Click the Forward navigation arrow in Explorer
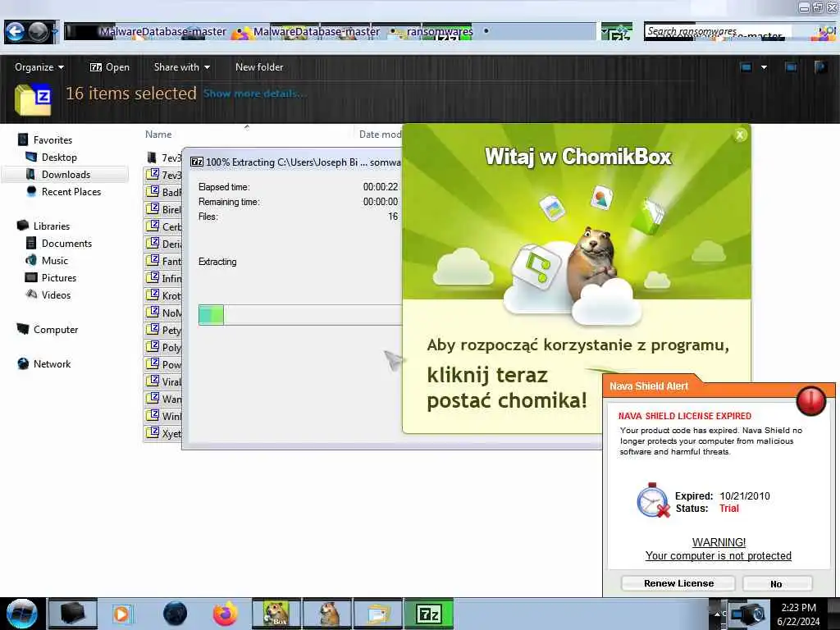Image resolution: width=840 pixels, height=630 pixels. (x=38, y=32)
